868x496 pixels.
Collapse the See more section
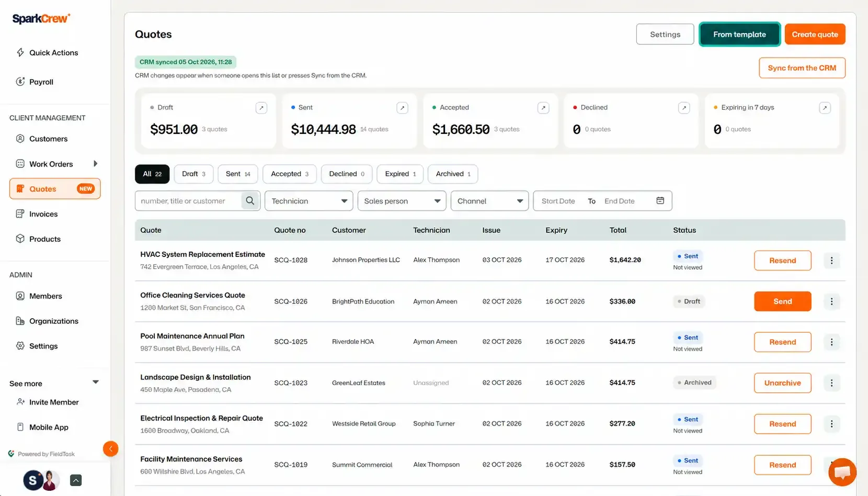click(x=96, y=382)
